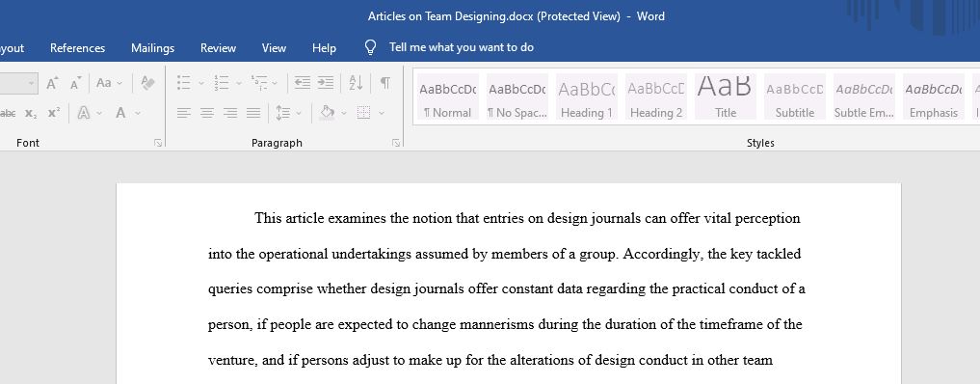Open the Multilevel List dropdown arrow
The width and height of the screenshot is (980, 384).
point(275,83)
